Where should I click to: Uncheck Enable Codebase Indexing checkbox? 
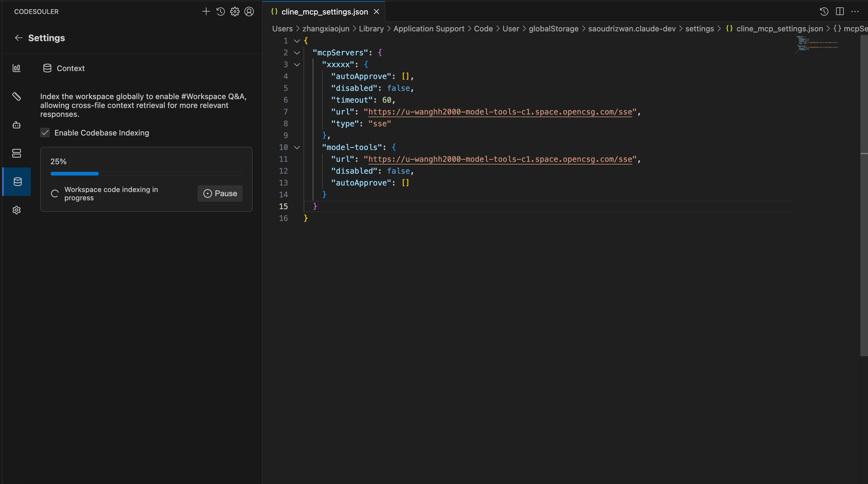(x=45, y=133)
